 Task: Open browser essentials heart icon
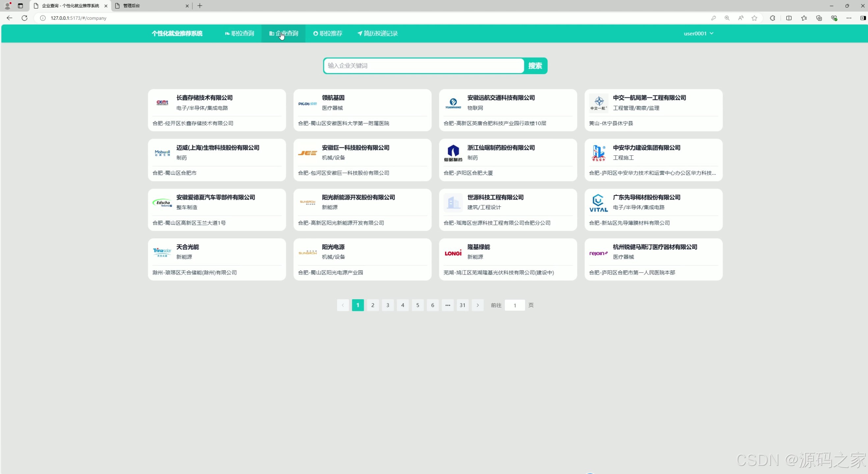tap(834, 18)
